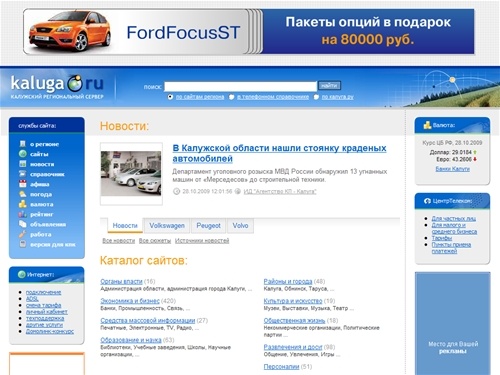Screen dimensions: 500x375
Task: Open 'подключение' link in Интернет panel
Action: click(44, 292)
